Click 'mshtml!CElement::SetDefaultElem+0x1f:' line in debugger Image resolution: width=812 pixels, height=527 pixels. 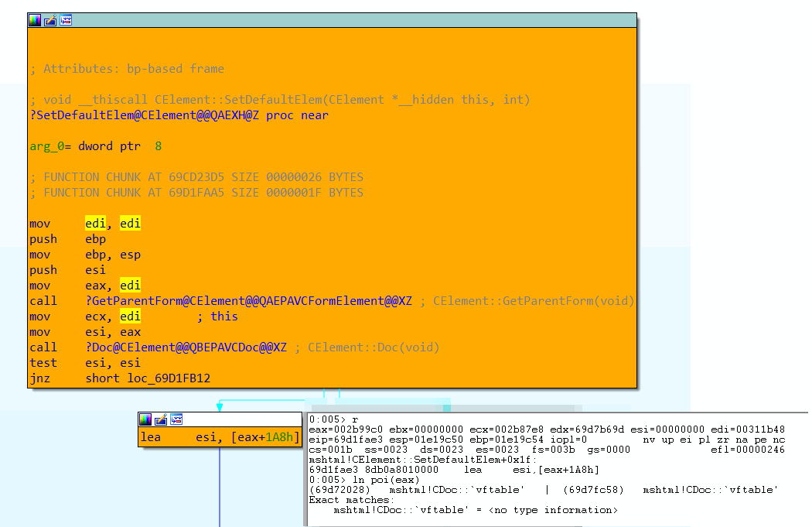click(422, 460)
